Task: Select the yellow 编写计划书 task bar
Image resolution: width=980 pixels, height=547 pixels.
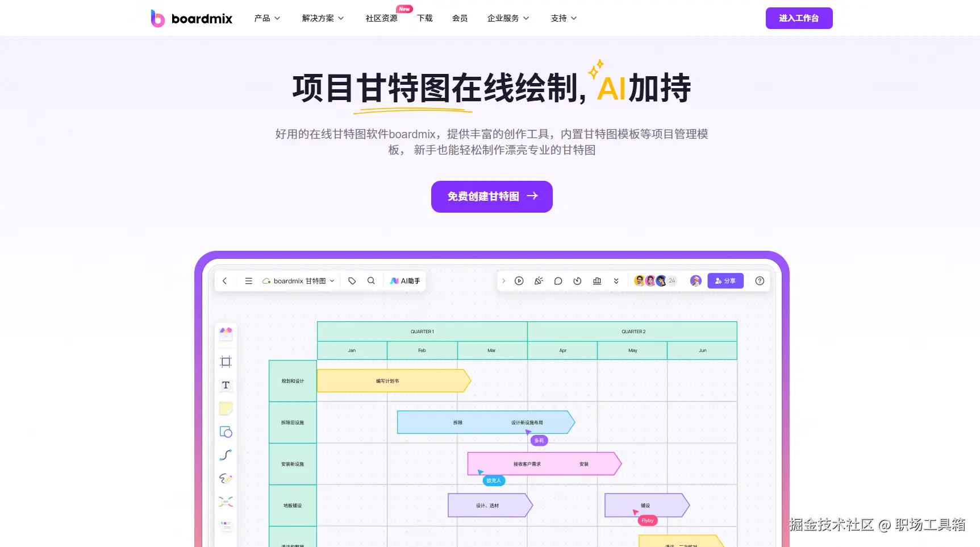Action: click(394, 381)
